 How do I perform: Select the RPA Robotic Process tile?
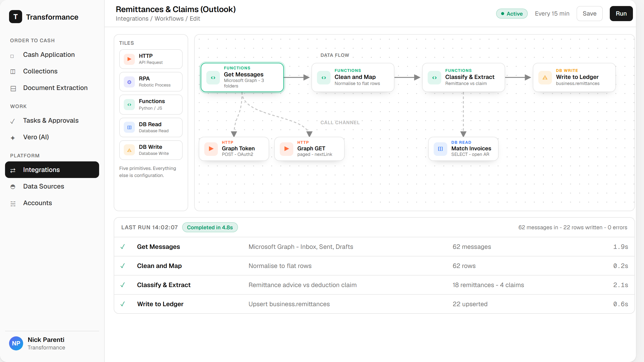pyautogui.click(x=151, y=82)
